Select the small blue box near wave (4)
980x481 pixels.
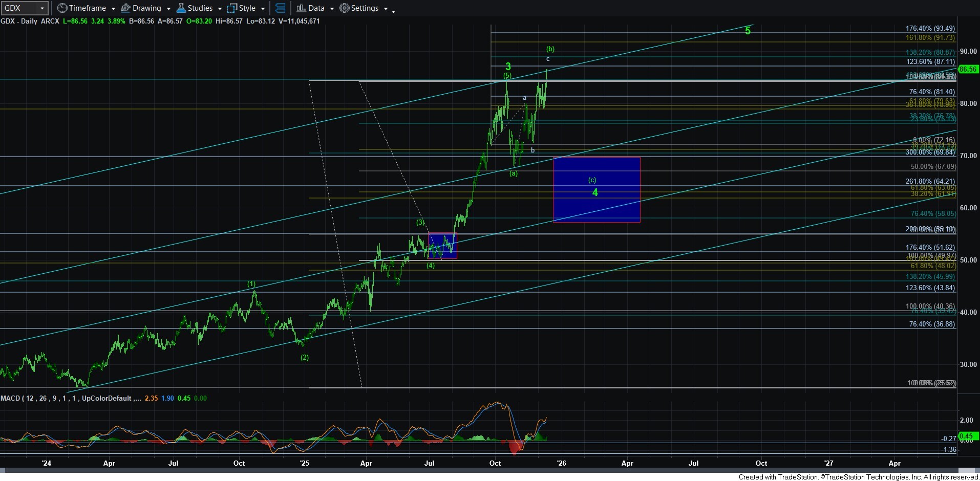pos(442,246)
